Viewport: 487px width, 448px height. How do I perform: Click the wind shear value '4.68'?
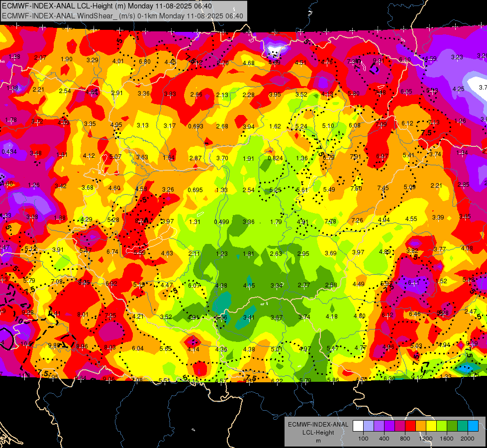coord(248,63)
